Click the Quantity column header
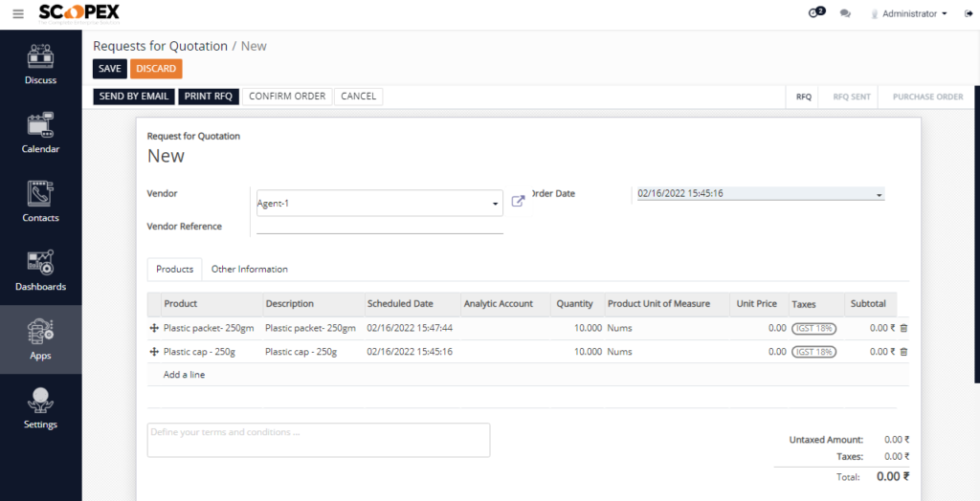 coord(577,304)
